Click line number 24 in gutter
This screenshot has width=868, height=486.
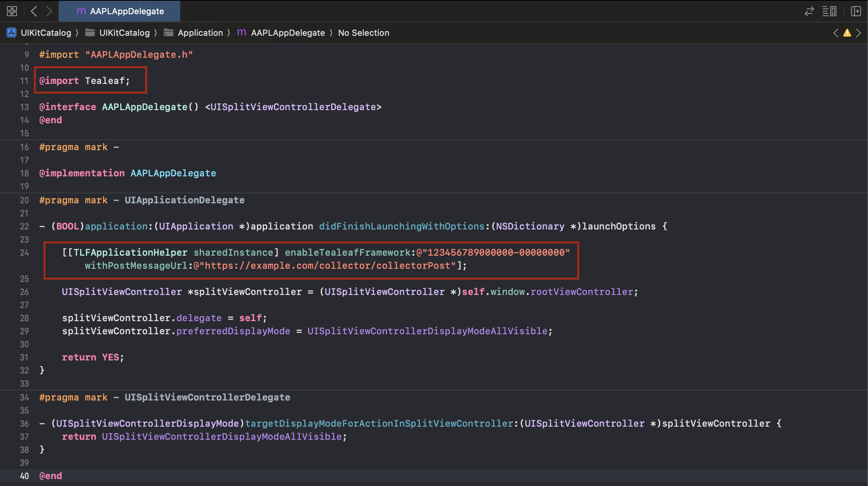point(24,253)
